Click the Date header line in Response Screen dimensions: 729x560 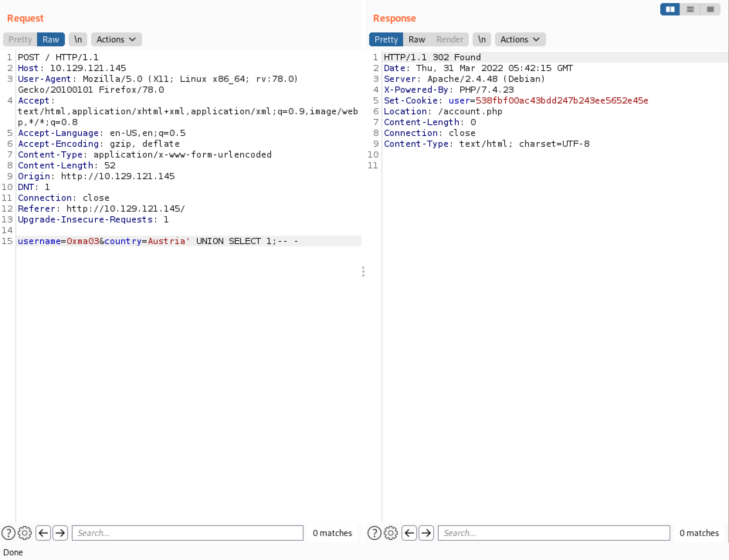pos(478,68)
